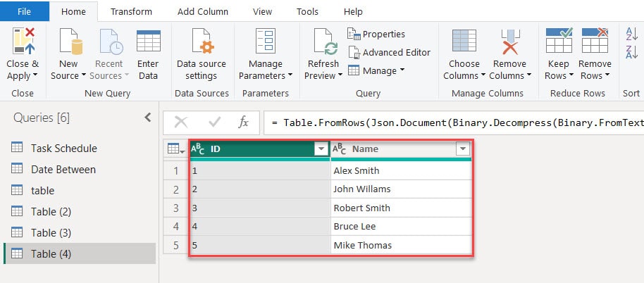
Task: Expand the New Source dropdown arrow
Action: (83, 75)
